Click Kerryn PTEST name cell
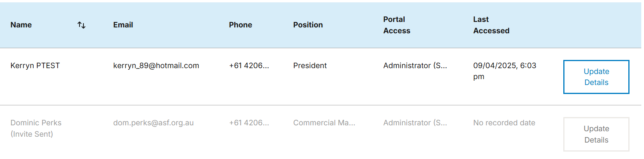 click(x=35, y=65)
